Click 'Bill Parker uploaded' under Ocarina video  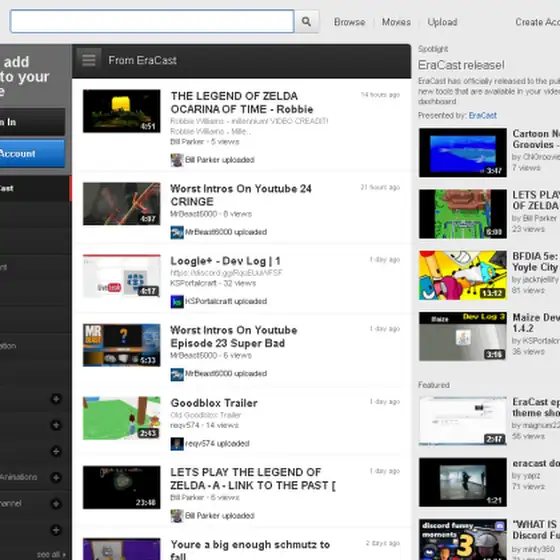click(220, 160)
